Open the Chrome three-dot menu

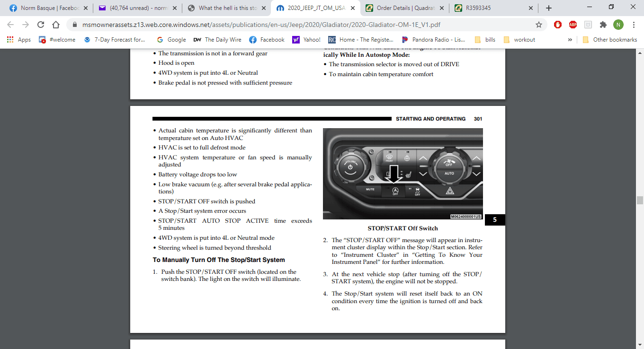point(633,25)
